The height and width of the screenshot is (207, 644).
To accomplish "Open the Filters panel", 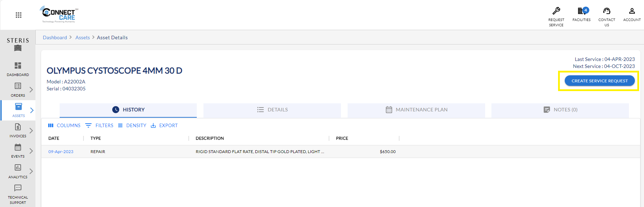I will pos(99,125).
